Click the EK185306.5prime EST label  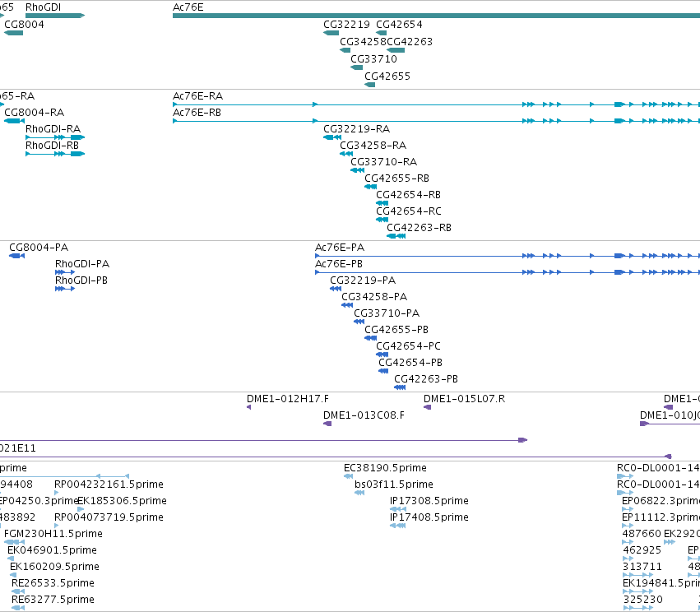click(123, 501)
